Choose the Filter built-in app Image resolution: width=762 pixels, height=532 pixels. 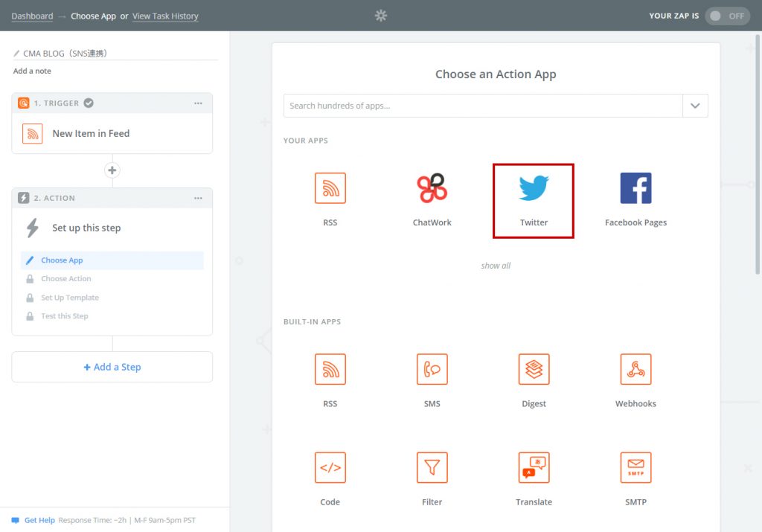(432, 467)
